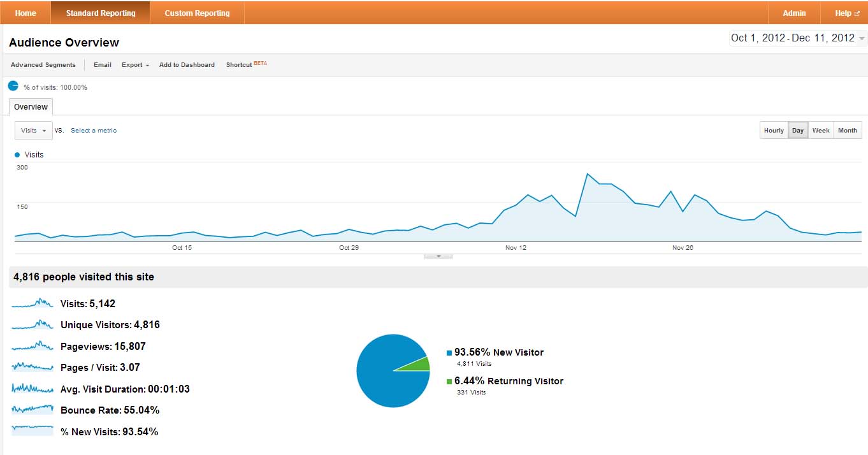Viewport: 868px width, 455px height.
Task: Click the Oct 15 axis label
Action: coord(182,247)
